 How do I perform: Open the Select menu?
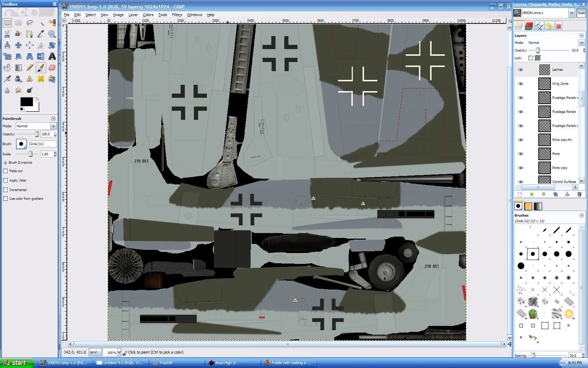click(x=90, y=15)
